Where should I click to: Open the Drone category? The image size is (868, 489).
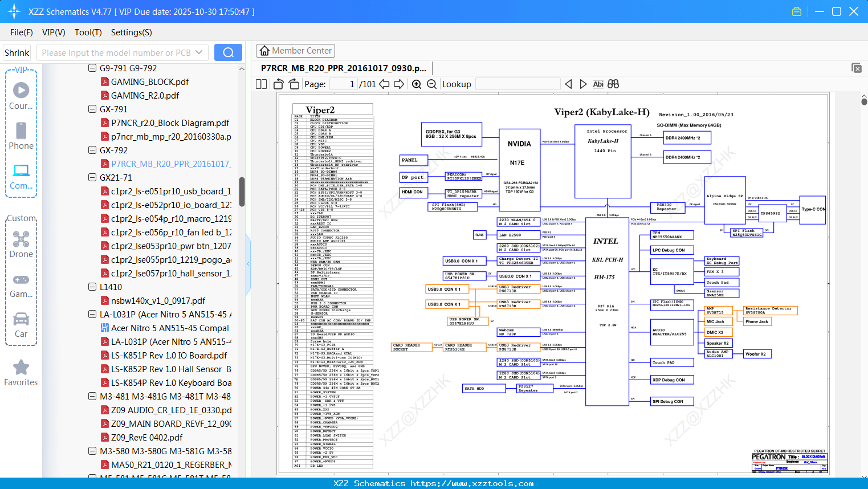21,244
